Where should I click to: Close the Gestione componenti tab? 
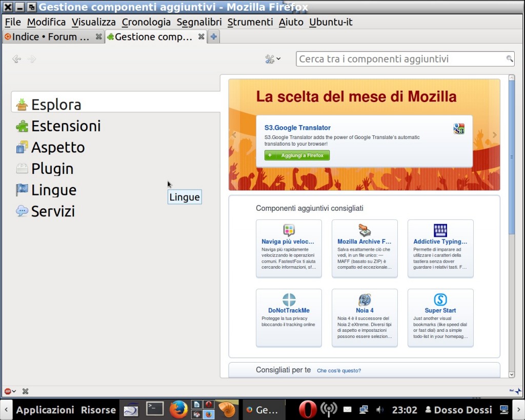201,36
